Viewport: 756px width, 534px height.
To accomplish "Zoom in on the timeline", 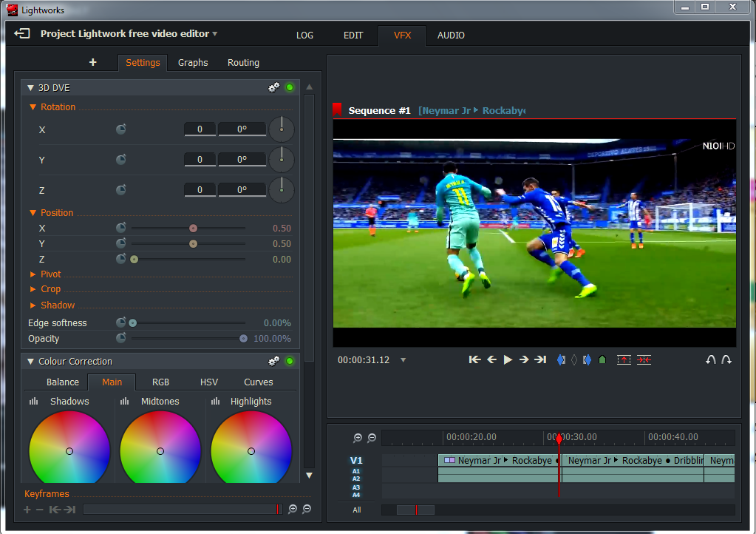I will pyautogui.click(x=358, y=438).
